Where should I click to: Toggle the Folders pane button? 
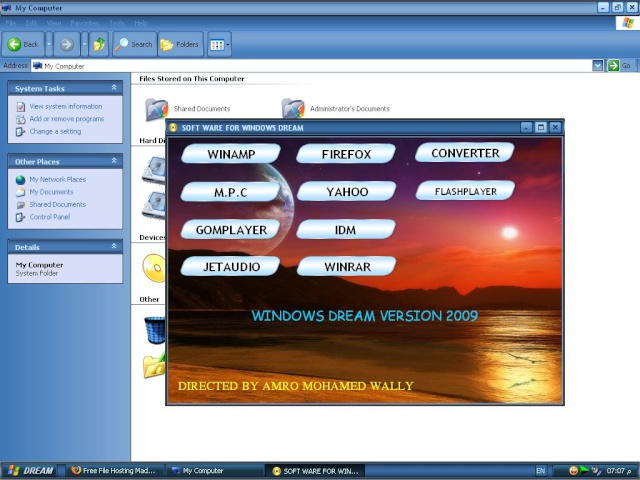tap(180, 44)
